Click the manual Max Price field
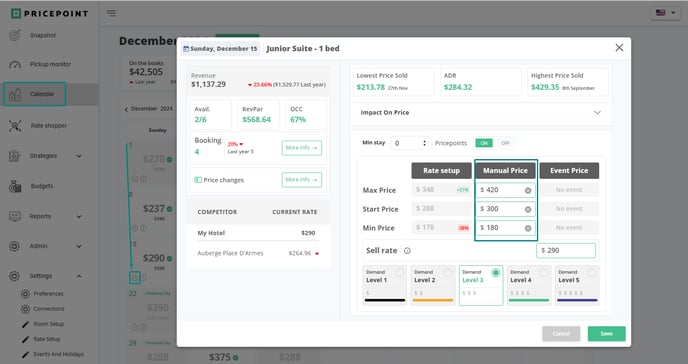688x364 pixels. [x=505, y=190]
